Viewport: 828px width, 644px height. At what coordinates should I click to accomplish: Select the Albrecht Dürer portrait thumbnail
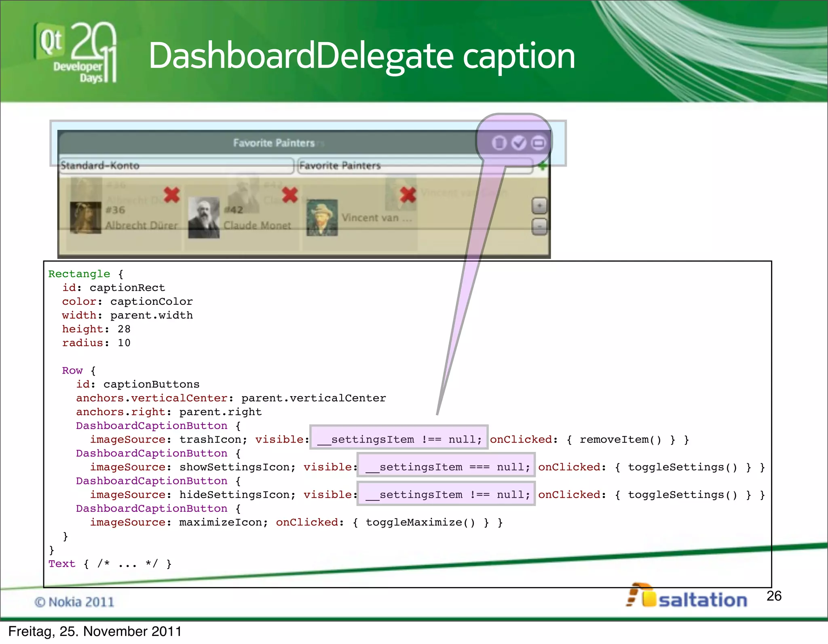click(x=85, y=217)
